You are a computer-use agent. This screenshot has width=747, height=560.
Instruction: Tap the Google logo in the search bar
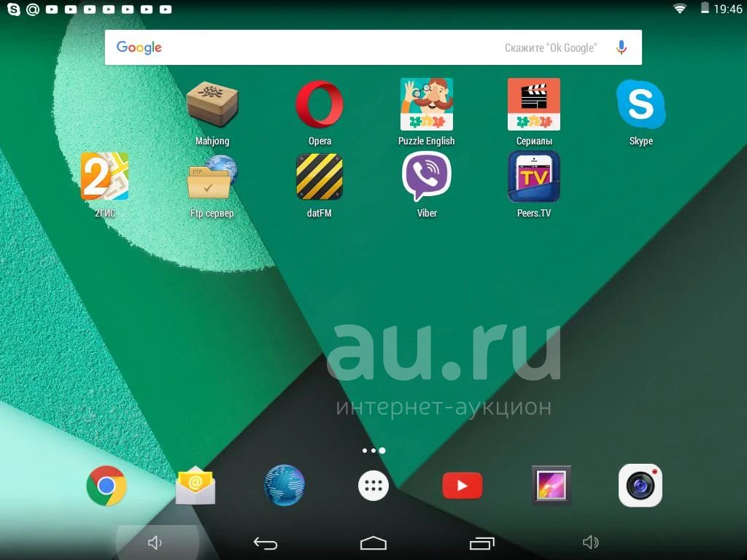139,47
